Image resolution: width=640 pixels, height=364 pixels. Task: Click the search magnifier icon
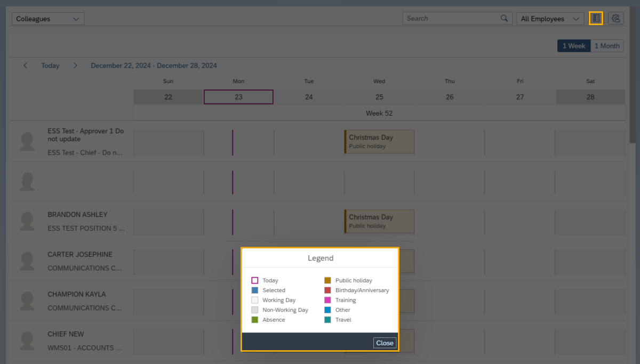pos(504,19)
